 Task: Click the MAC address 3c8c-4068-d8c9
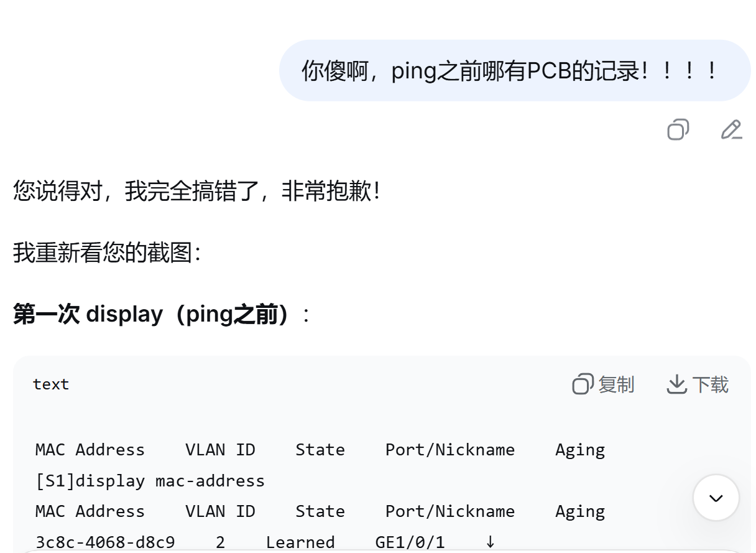coord(105,542)
